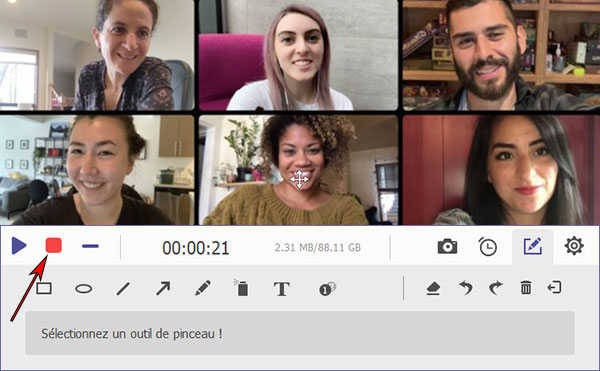
Task: Select the straight line tool
Action: click(x=123, y=289)
